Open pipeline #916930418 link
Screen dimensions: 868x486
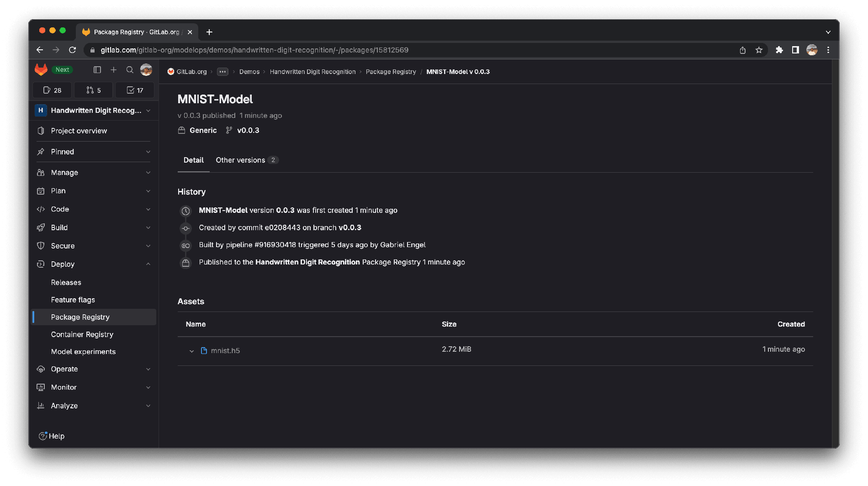click(275, 245)
